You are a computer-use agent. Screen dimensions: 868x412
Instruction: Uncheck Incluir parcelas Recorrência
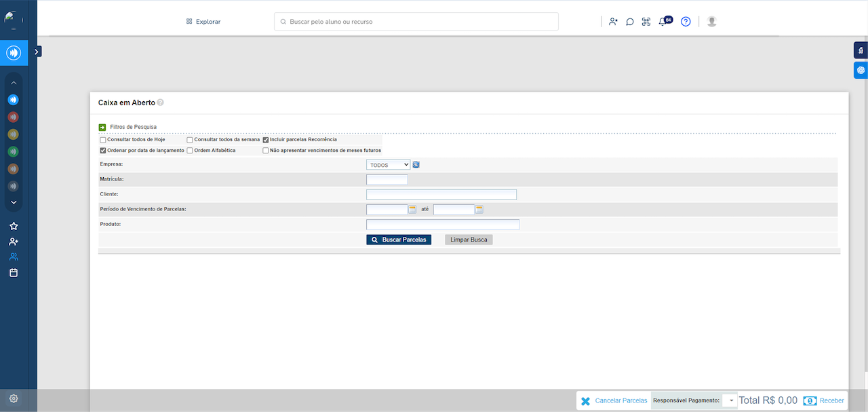(266, 140)
